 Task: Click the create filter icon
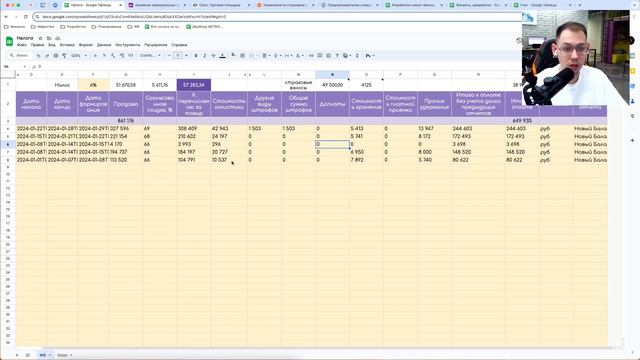(x=337, y=56)
